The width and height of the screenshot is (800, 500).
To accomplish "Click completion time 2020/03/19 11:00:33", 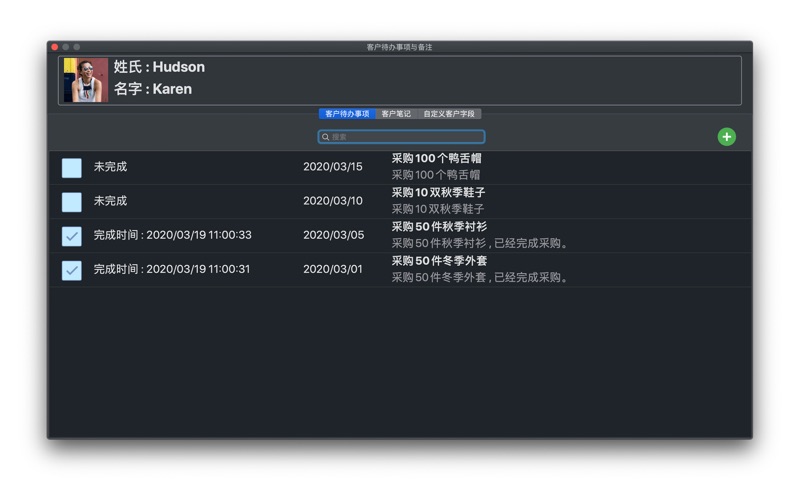I will [172, 235].
